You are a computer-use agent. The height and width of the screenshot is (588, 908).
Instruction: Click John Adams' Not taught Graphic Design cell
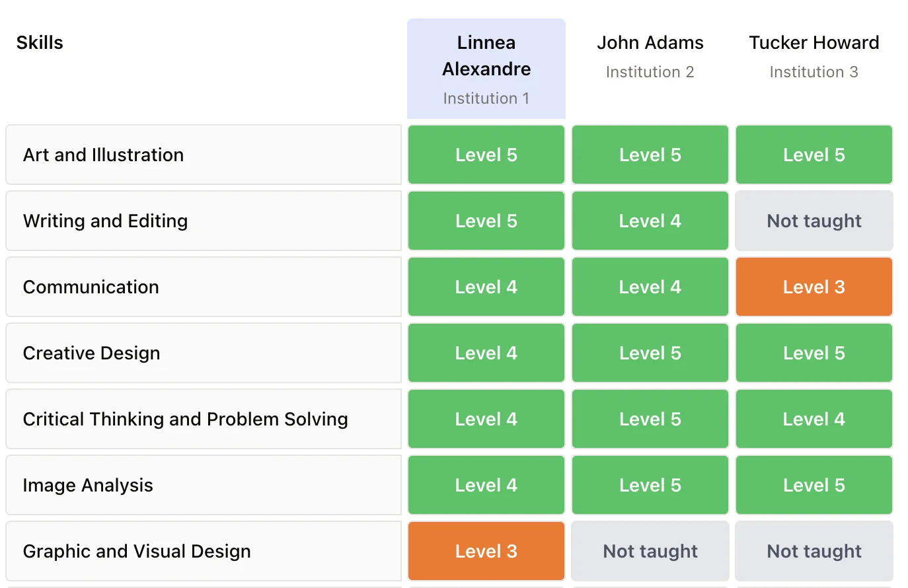pos(650,551)
